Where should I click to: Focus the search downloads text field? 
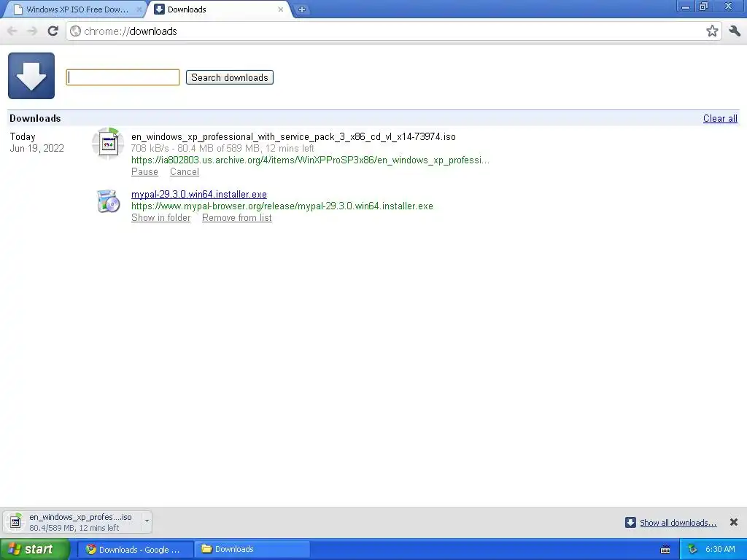pos(123,77)
